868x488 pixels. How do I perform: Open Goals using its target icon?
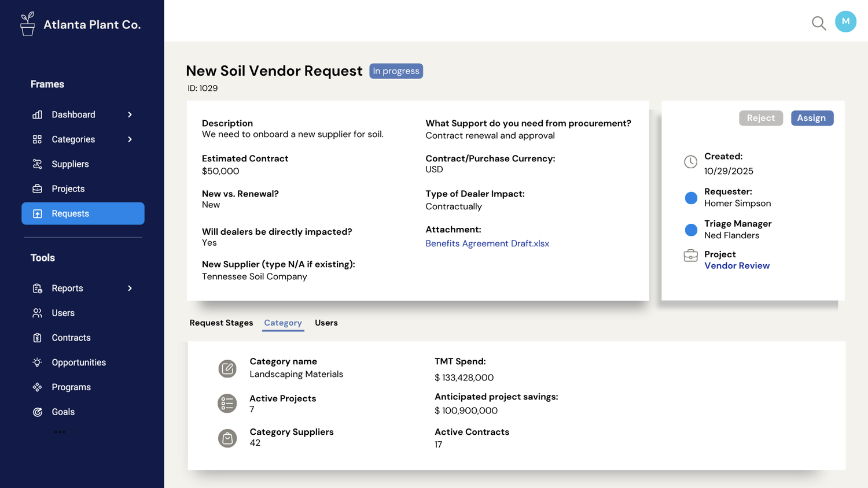pos(37,412)
